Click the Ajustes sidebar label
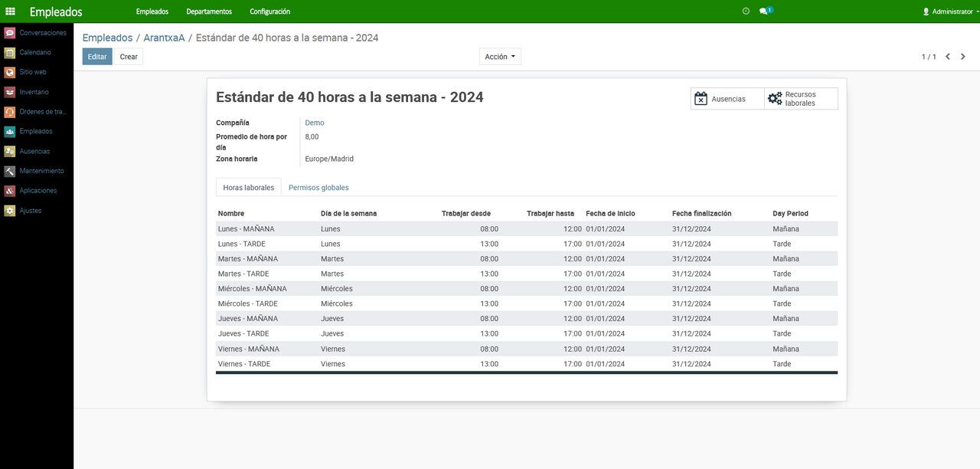This screenshot has height=469, width=980. [31, 211]
